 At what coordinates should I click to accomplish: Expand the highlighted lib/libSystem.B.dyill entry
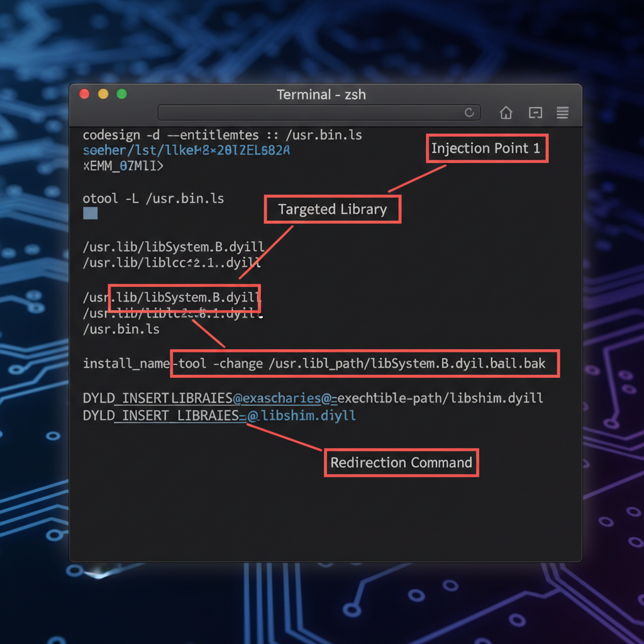click(184, 297)
